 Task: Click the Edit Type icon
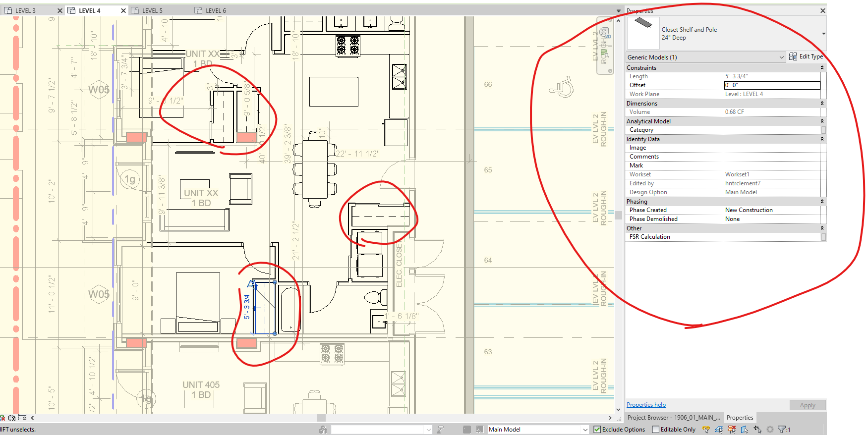(793, 56)
